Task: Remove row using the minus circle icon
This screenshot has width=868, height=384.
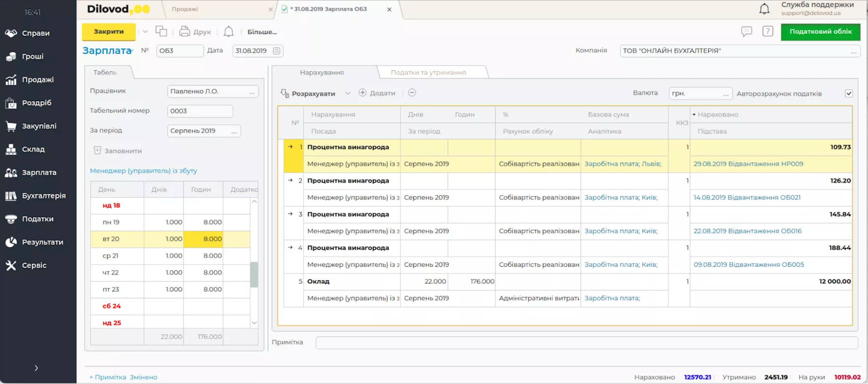Action: (412, 93)
